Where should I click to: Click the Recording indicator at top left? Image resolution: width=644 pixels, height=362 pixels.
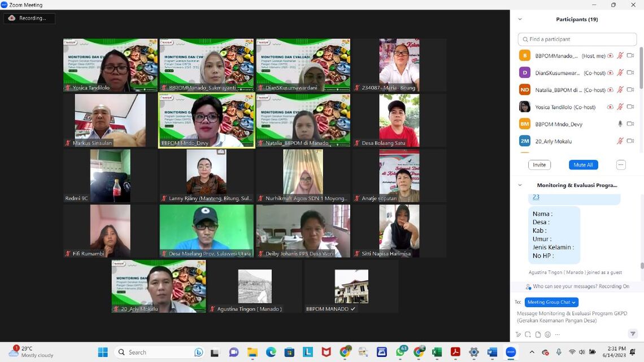(x=29, y=18)
